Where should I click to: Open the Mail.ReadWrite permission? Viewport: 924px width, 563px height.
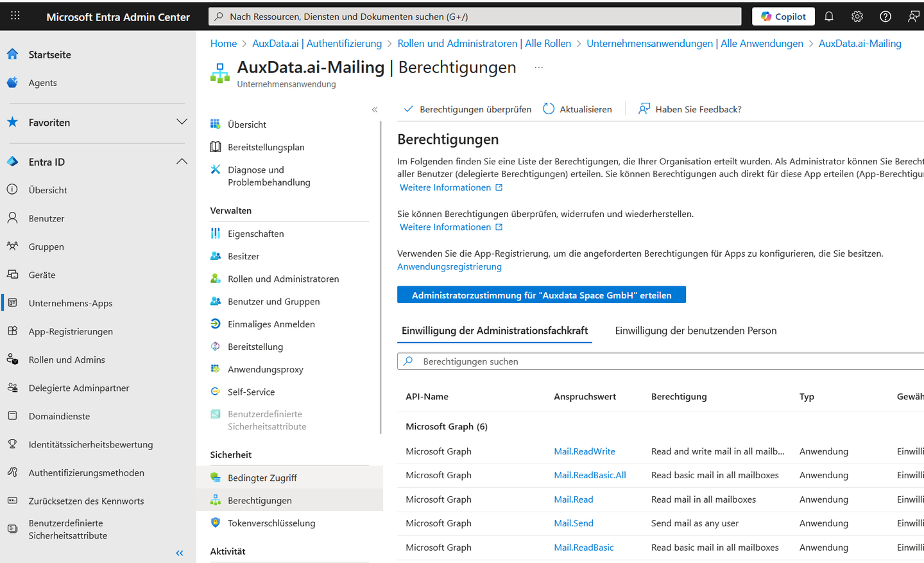585,451
